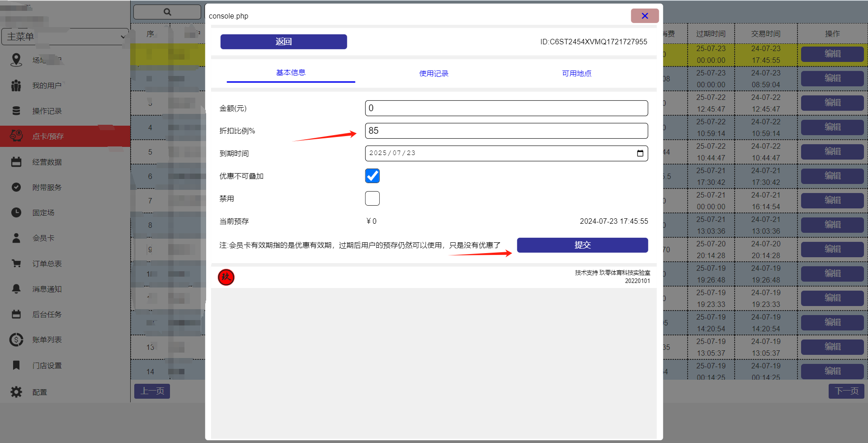Enable the 禁用 checkbox
The height and width of the screenshot is (443, 868).
tap(372, 198)
